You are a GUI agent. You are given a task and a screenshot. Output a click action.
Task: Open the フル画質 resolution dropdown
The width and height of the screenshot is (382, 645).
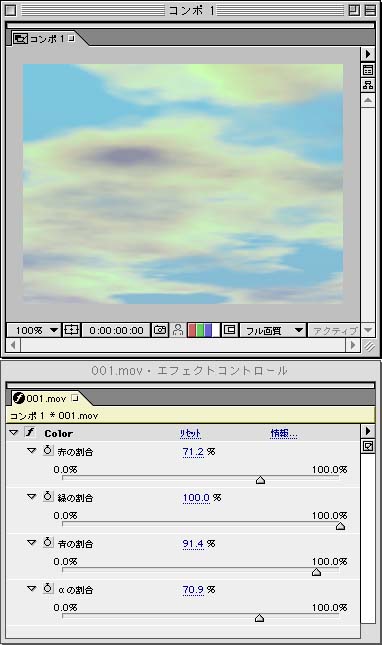(x=273, y=330)
